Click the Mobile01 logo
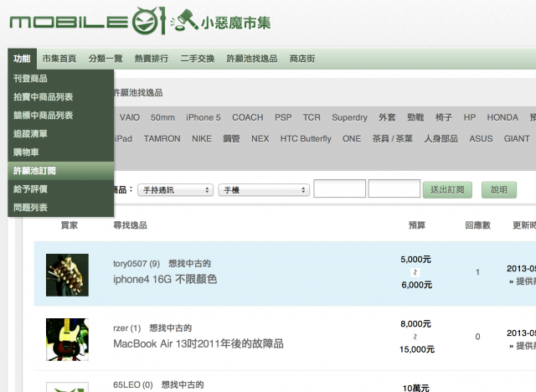This screenshot has width=536, height=392. point(88,22)
